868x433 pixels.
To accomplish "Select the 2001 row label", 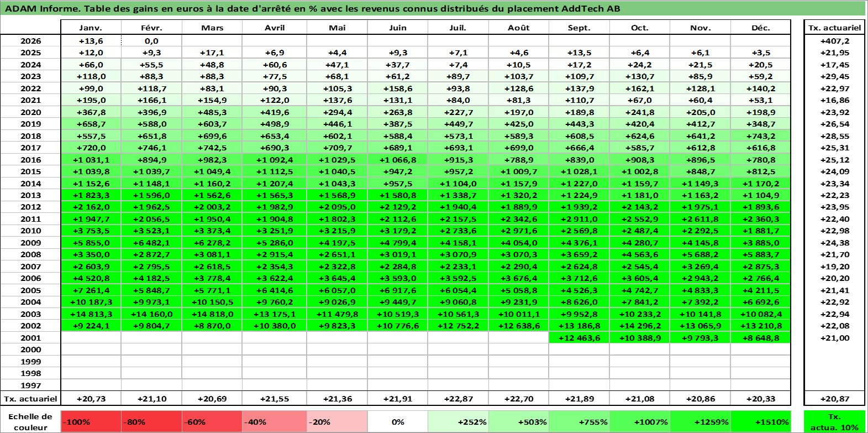I will tap(31, 338).
